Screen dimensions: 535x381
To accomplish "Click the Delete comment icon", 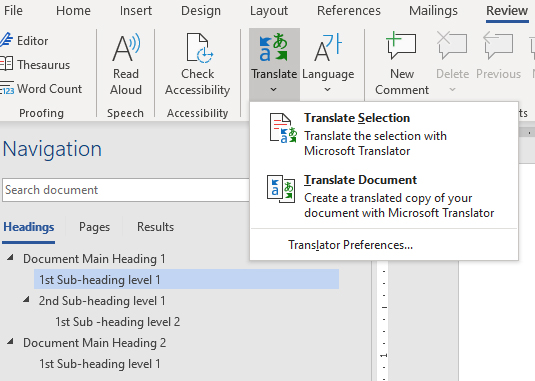I will tap(452, 46).
